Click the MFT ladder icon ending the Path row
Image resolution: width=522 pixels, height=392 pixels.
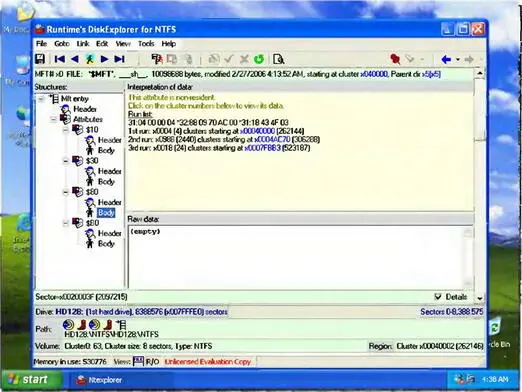coord(121,324)
